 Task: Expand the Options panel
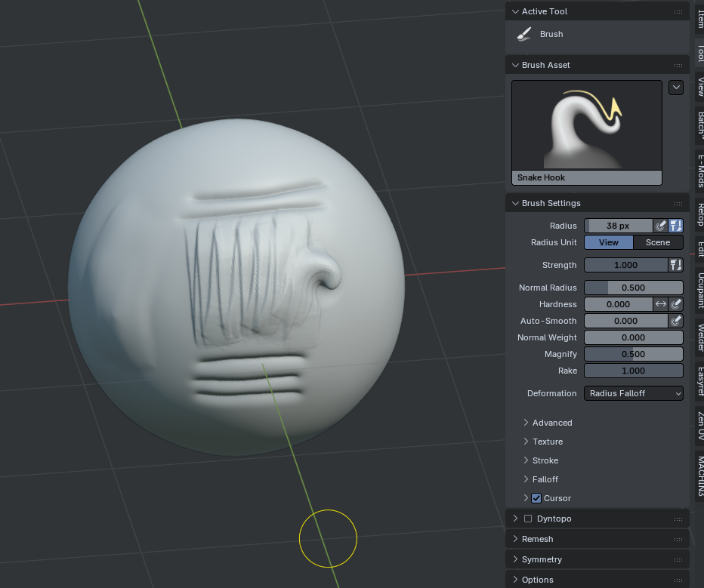point(515,580)
